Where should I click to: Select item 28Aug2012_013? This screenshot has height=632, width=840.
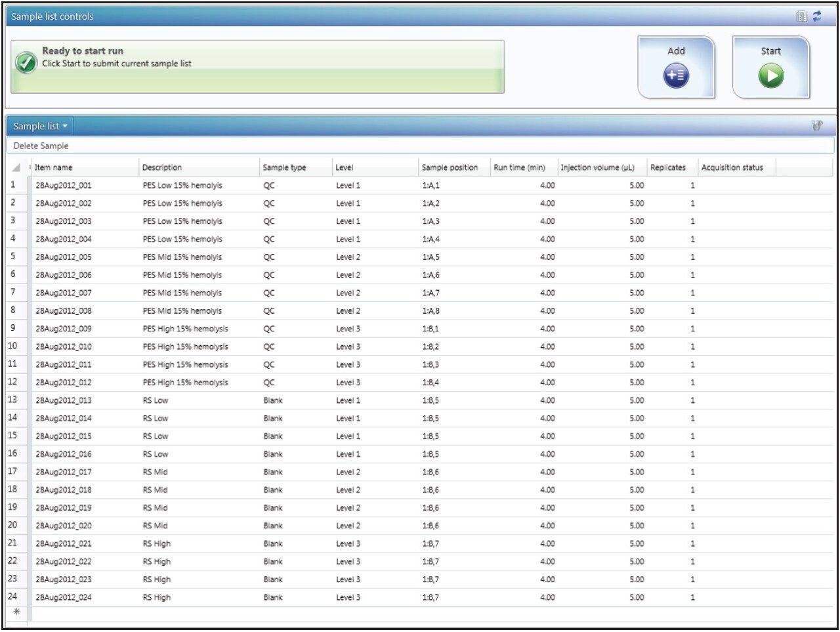tap(64, 400)
